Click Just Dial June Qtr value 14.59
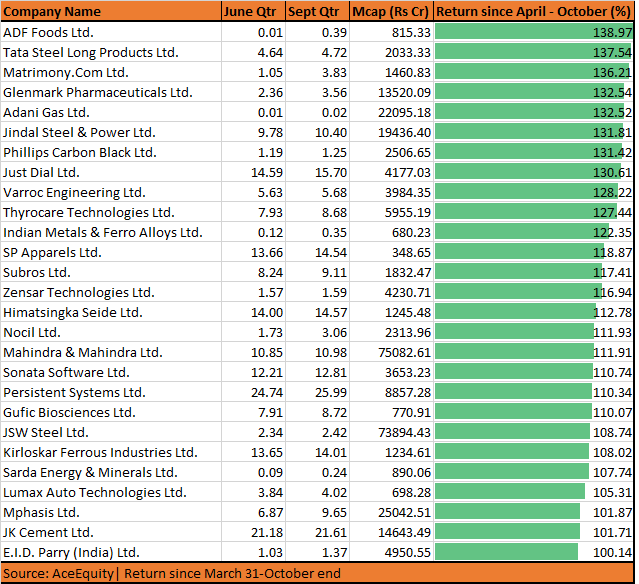 pos(267,172)
